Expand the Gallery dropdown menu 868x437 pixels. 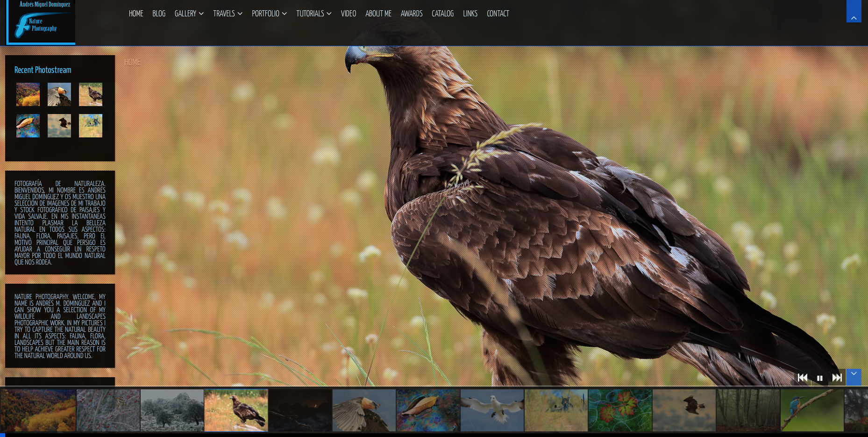click(189, 14)
